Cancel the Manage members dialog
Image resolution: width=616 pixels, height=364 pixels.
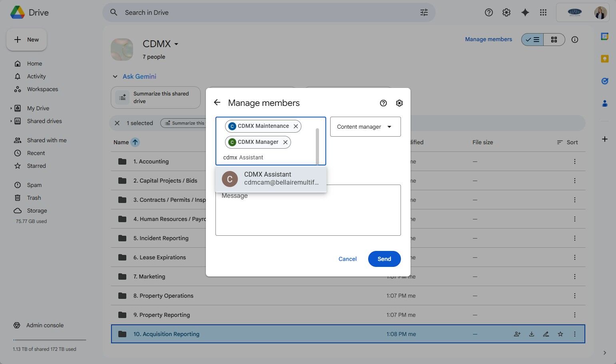(x=347, y=259)
